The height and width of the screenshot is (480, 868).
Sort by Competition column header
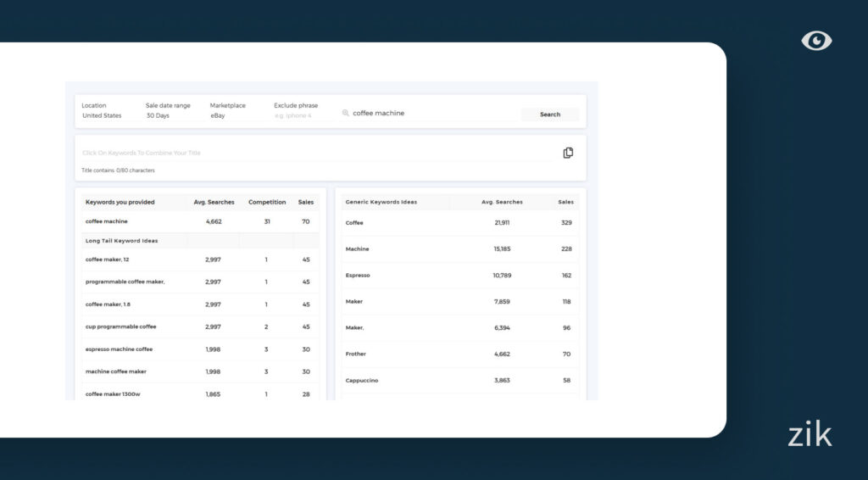[x=267, y=203]
